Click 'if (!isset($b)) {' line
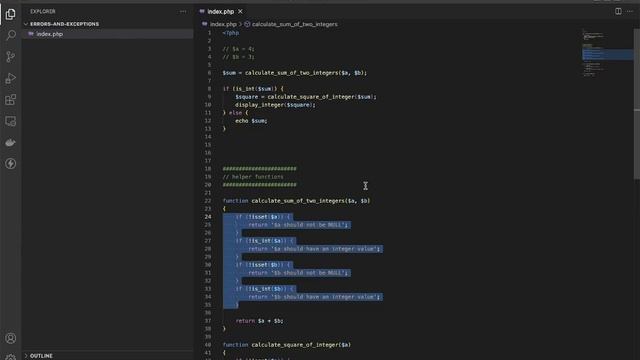The height and width of the screenshot is (360, 640). coord(263,265)
